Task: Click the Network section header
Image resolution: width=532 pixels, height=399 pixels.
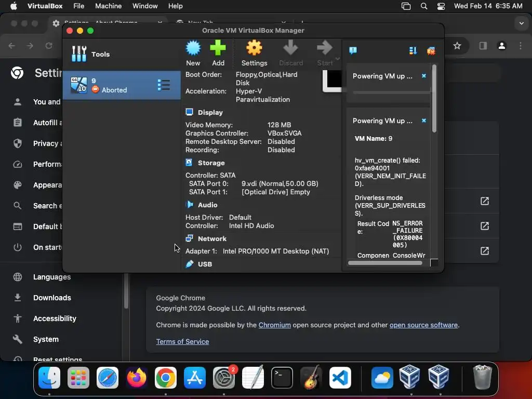Action: [212, 238]
